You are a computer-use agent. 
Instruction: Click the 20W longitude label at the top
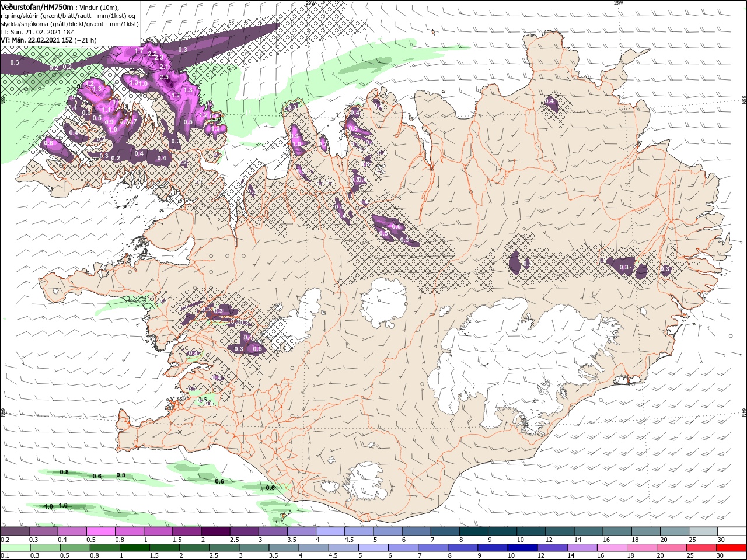tap(310, 2)
